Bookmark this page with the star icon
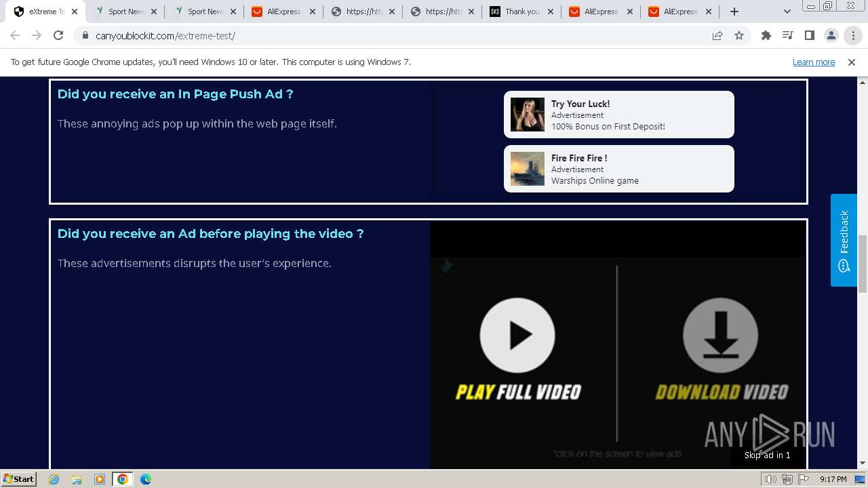This screenshot has height=488, width=868. [739, 36]
